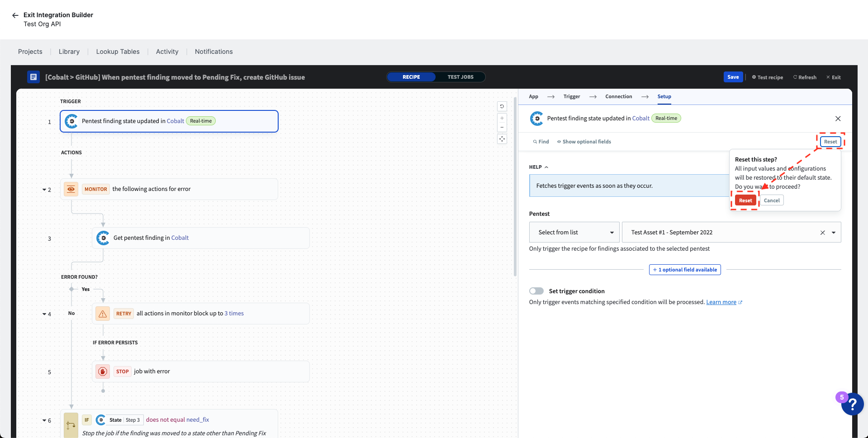Open the Lookup Tables tab

118,52
